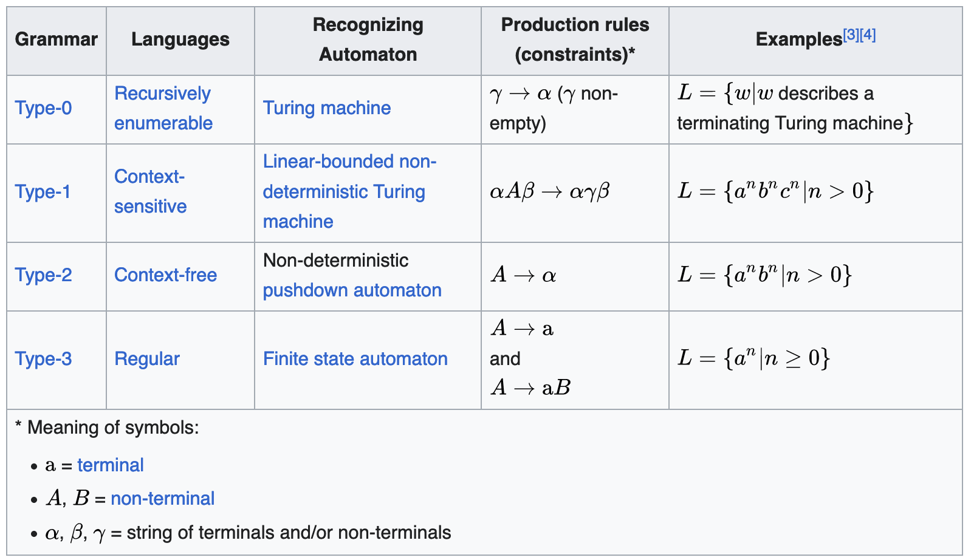Open the Type-1 grammar link
The image size is (971, 560).
tap(43, 192)
